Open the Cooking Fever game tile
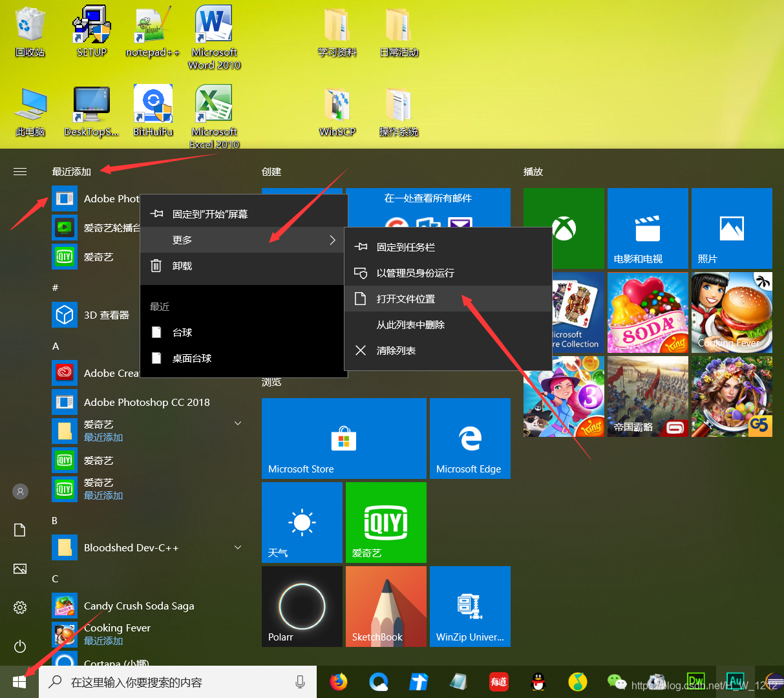Viewport: 784px width, 698px height. click(732, 312)
